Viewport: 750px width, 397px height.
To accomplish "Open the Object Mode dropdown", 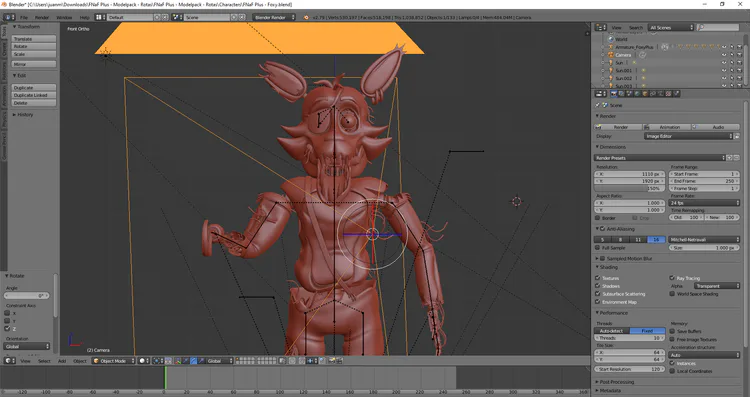I will (113, 361).
